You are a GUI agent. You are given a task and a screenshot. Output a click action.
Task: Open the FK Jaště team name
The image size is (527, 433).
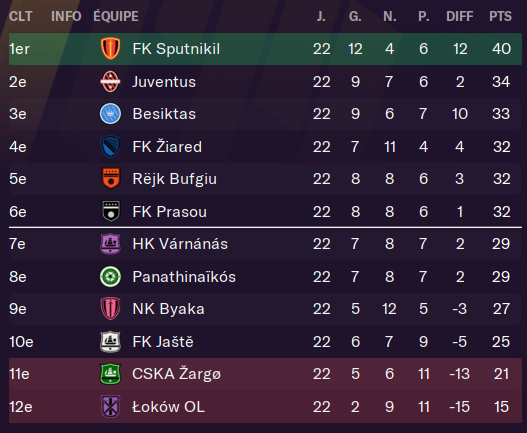163,342
